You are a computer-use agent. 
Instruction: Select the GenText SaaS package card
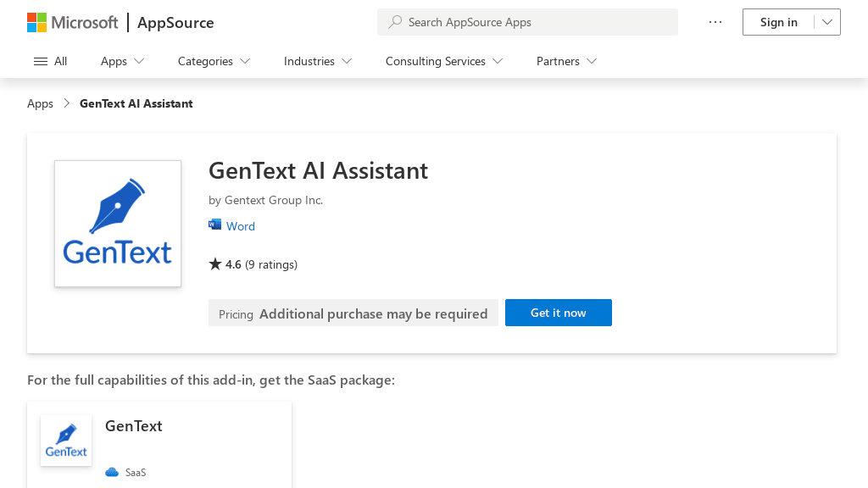click(159, 445)
